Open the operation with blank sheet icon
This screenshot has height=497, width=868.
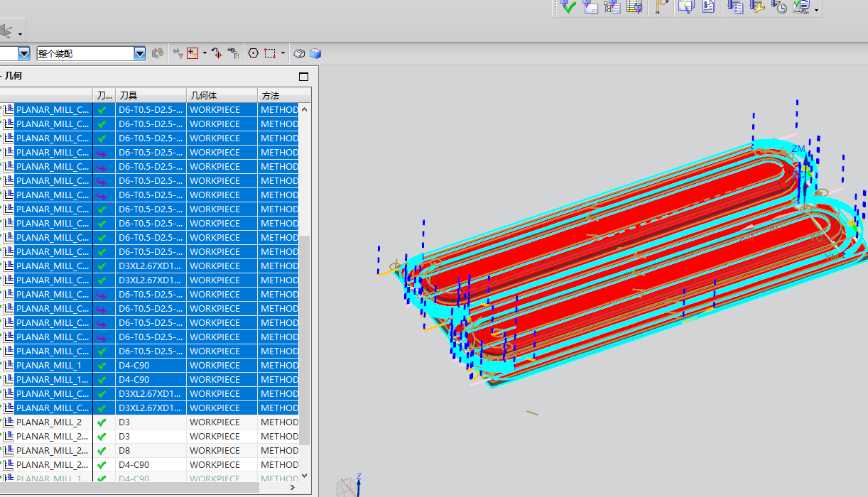pyautogui.click(x=590, y=6)
